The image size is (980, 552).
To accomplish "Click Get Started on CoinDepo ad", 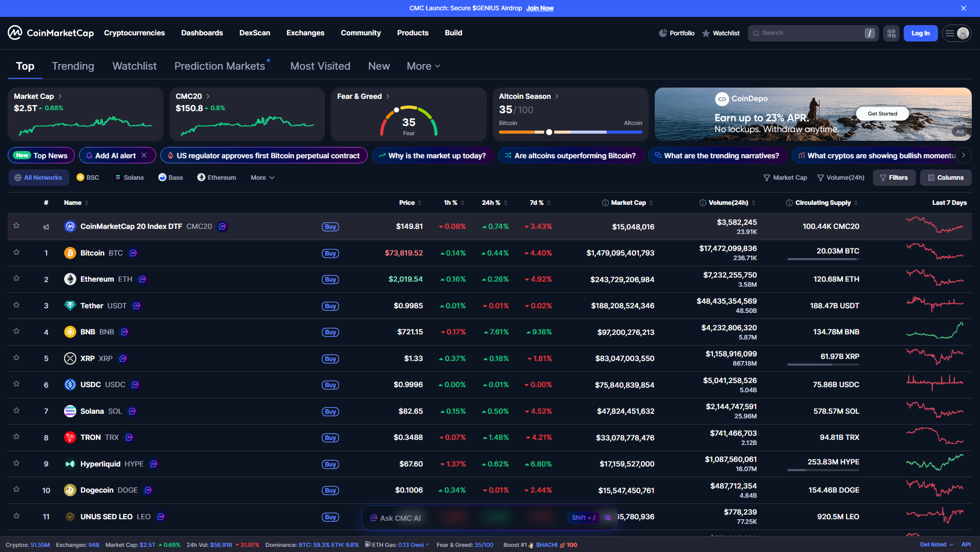I will point(882,114).
